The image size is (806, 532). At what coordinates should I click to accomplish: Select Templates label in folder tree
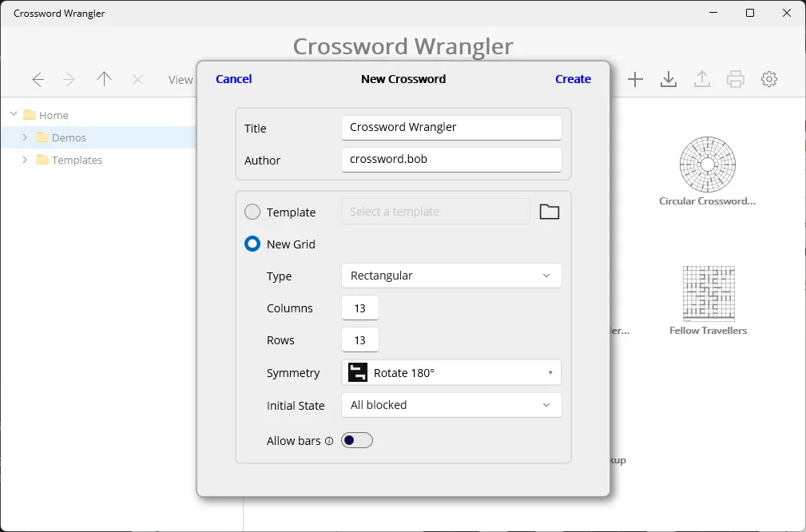click(77, 161)
